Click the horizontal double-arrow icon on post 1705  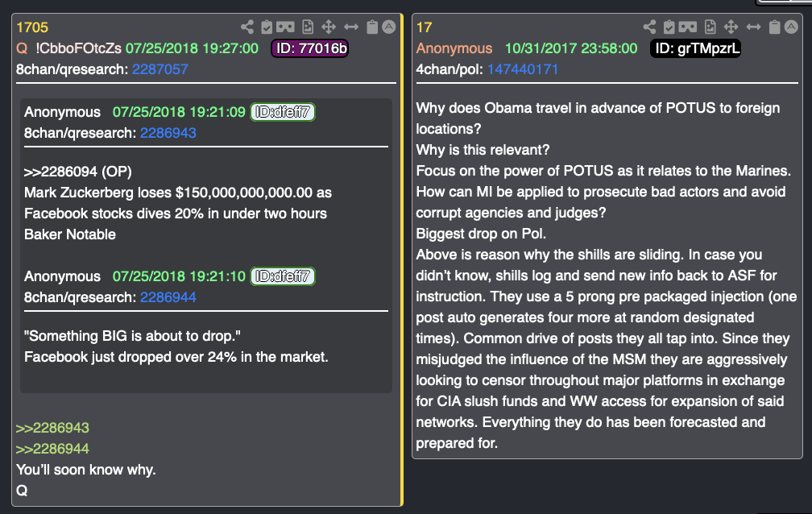pyautogui.click(x=350, y=27)
